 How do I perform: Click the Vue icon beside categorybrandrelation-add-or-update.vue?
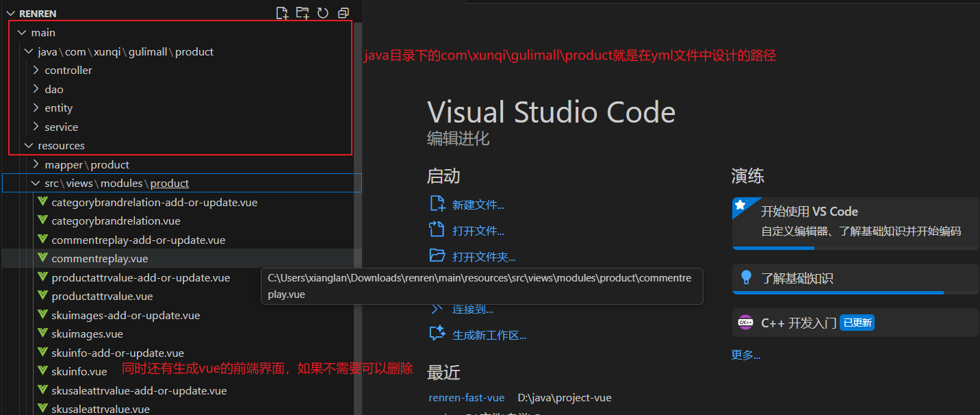pos(42,202)
